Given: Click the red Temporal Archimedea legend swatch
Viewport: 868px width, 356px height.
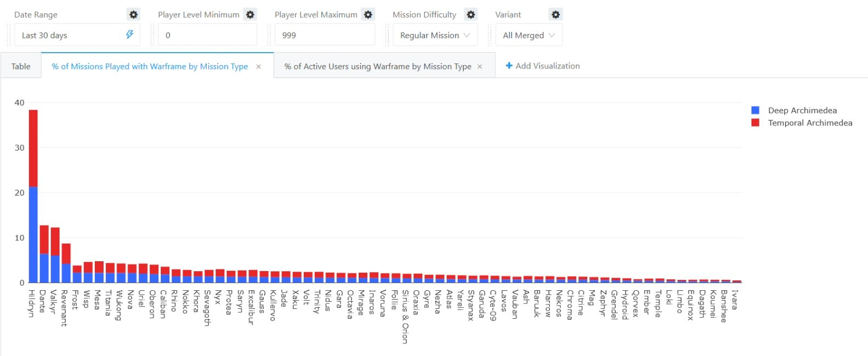Looking at the screenshot, I should pos(755,123).
